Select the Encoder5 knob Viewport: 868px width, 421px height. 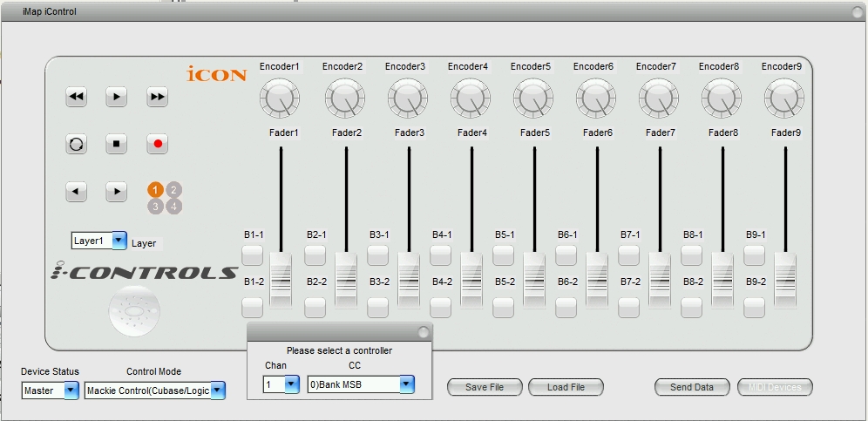pyautogui.click(x=533, y=98)
